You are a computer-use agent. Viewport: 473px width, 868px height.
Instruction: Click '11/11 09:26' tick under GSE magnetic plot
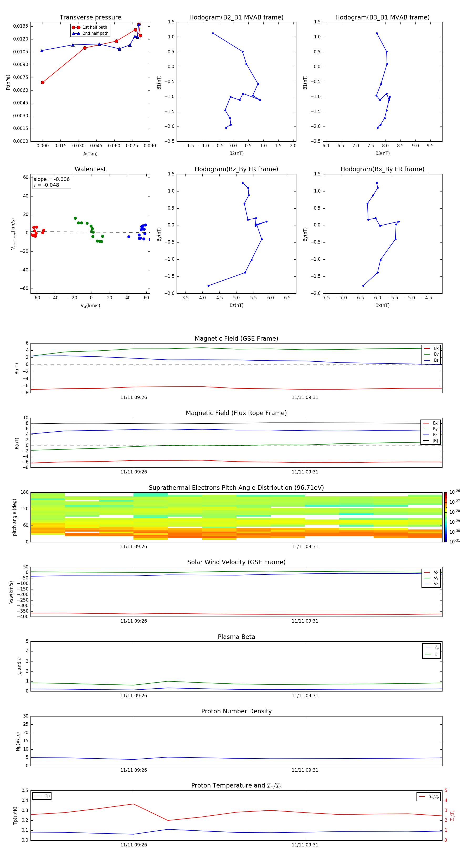pyautogui.click(x=134, y=398)
